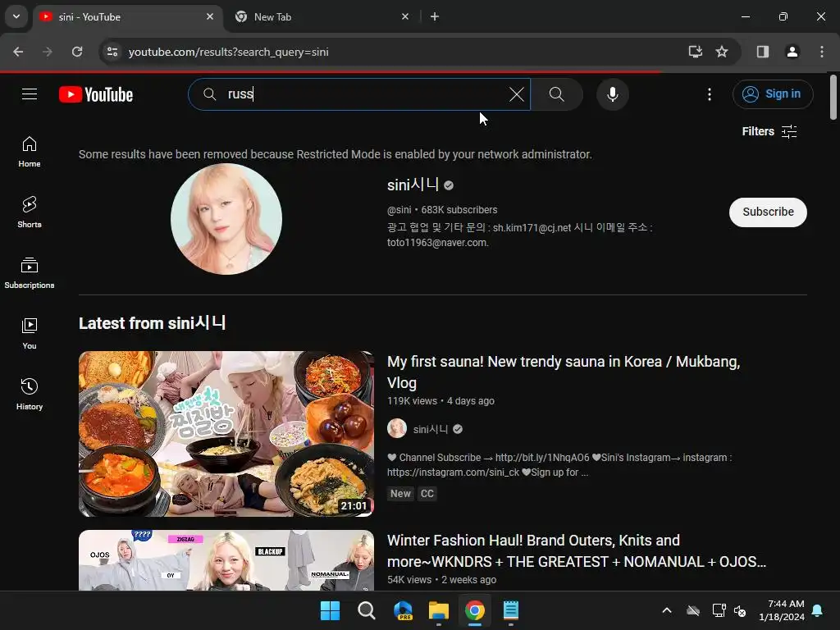Show hidden system tray icons
The height and width of the screenshot is (630, 840).
667,610
